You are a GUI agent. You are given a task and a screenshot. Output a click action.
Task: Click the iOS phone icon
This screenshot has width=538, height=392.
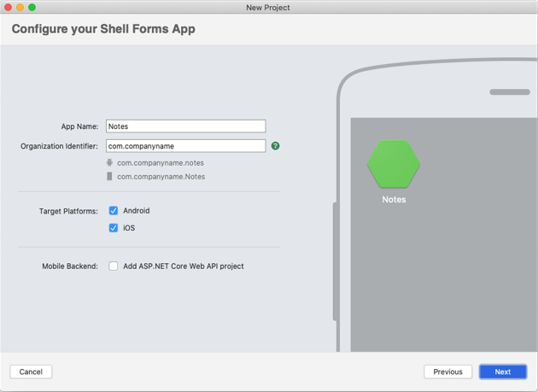[109, 177]
